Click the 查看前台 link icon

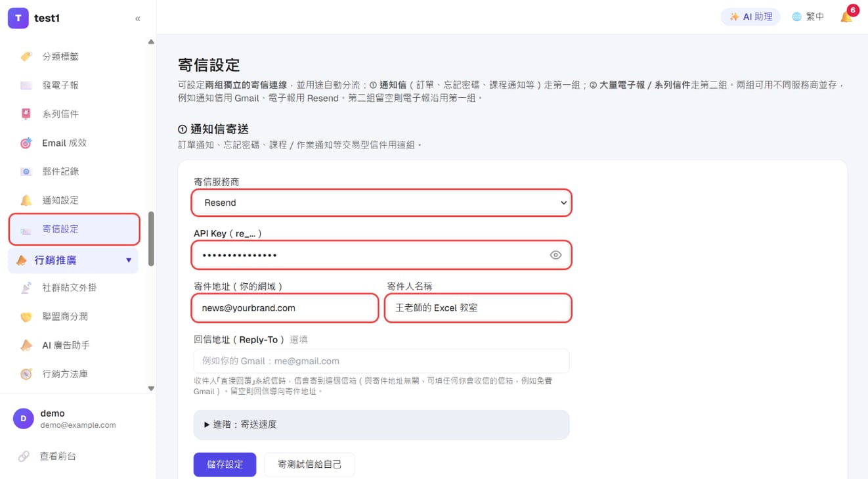pyautogui.click(x=24, y=456)
